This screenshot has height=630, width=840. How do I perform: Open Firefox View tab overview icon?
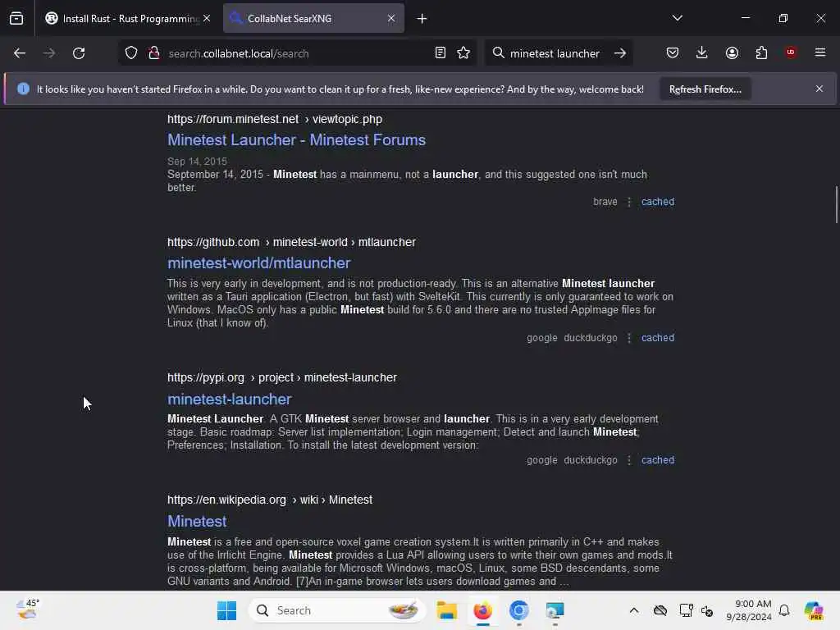[16, 19]
